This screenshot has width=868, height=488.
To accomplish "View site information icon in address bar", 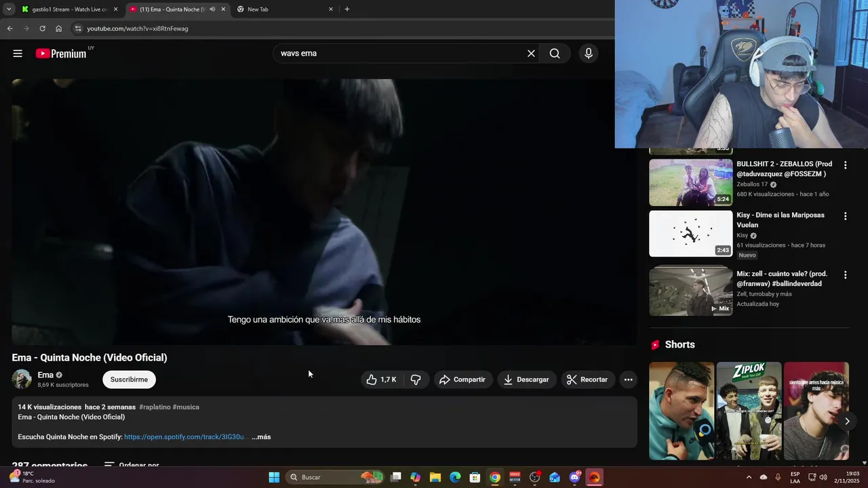I will tap(78, 28).
